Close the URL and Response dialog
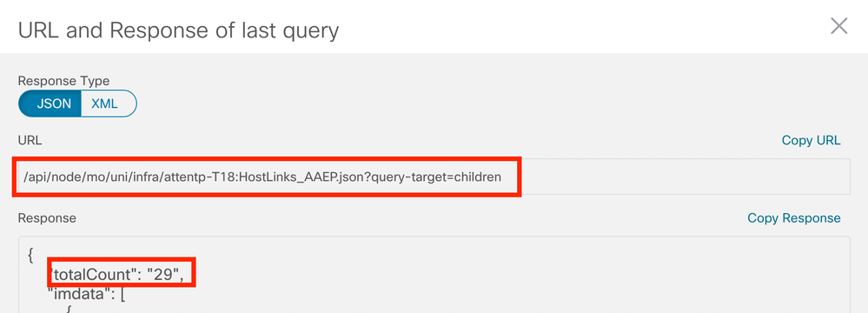 tap(839, 26)
